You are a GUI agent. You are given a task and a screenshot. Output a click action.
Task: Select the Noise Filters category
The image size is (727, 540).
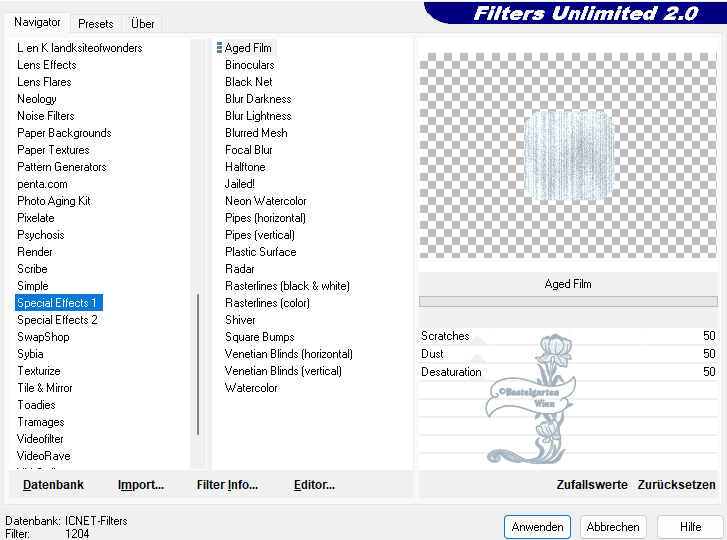pos(45,116)
